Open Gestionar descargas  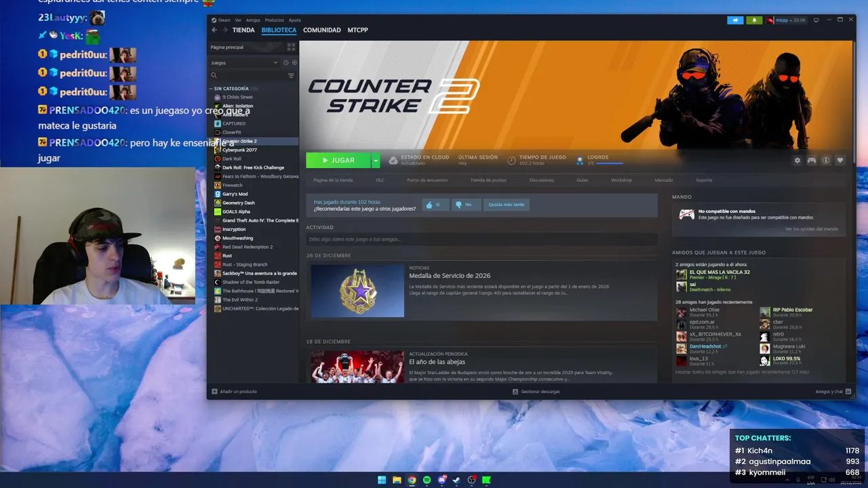coord(536,392)
